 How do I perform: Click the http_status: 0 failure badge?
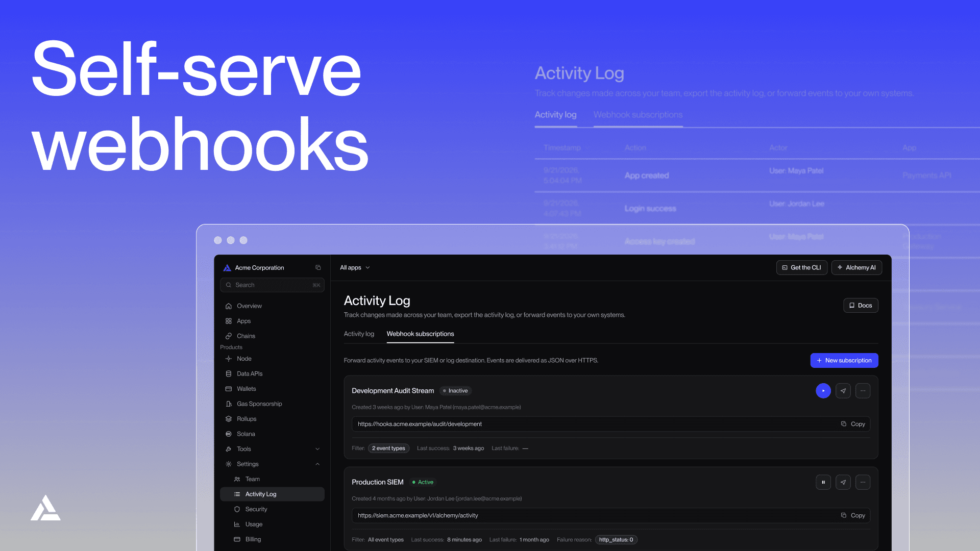tap(616, 540)
